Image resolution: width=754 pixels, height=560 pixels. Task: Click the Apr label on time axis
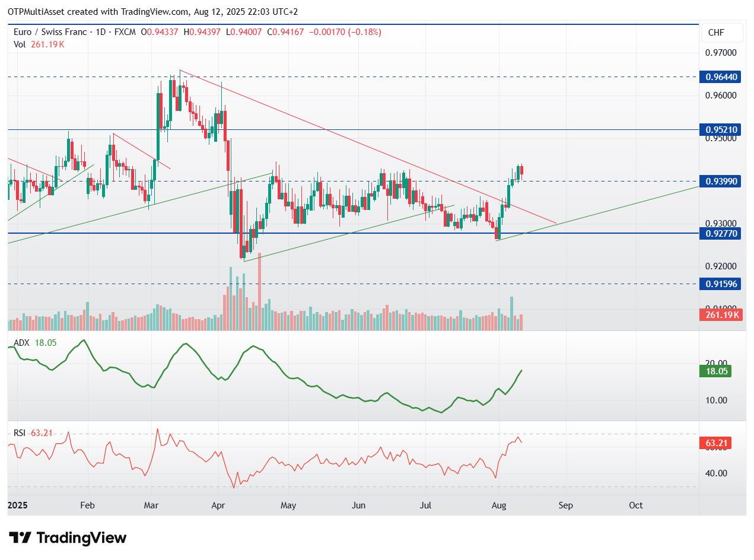point(219,506)
